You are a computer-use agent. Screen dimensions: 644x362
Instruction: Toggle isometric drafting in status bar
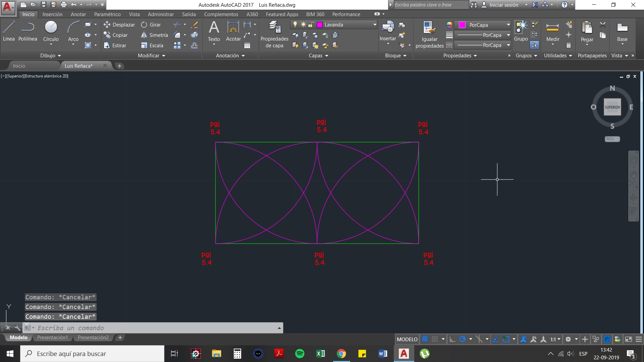(x=479, y=339)
